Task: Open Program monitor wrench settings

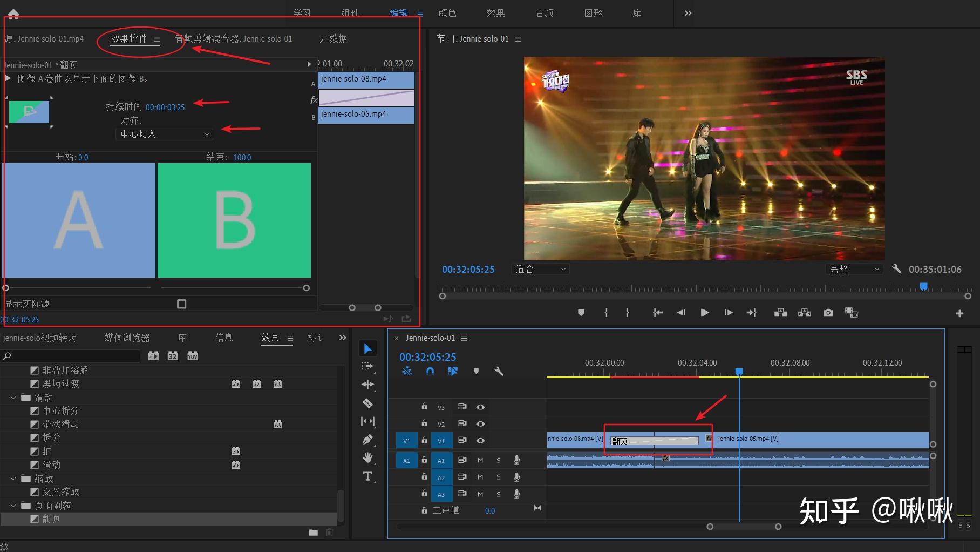Action: (x=896, y=268)
